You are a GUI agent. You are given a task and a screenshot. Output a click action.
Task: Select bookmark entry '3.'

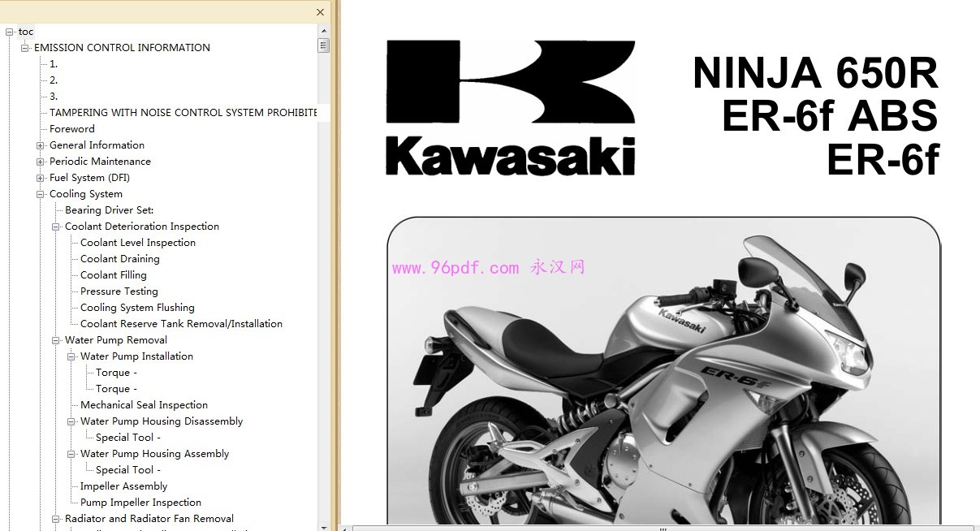click(54, 97)
